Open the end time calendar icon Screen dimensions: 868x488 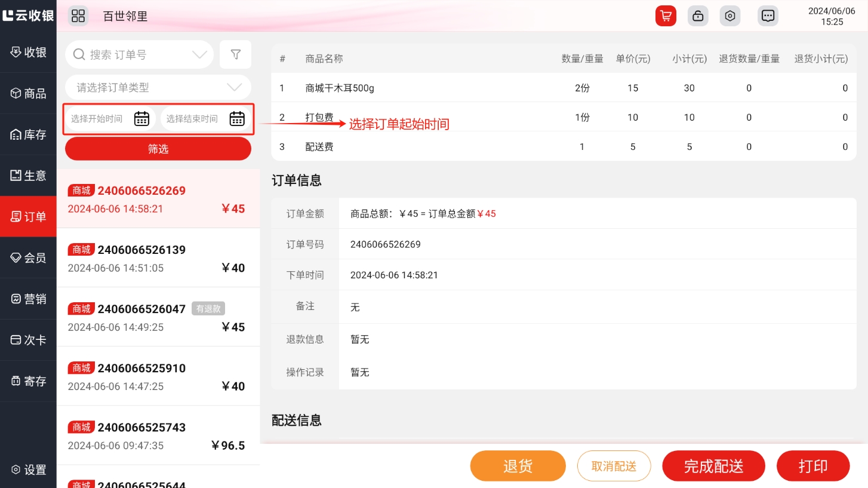tap(237, 119)
